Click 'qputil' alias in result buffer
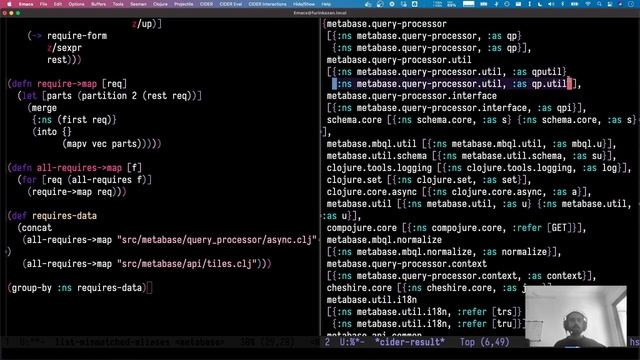Screen dimensions: 640x360 (x=546, y=72)
